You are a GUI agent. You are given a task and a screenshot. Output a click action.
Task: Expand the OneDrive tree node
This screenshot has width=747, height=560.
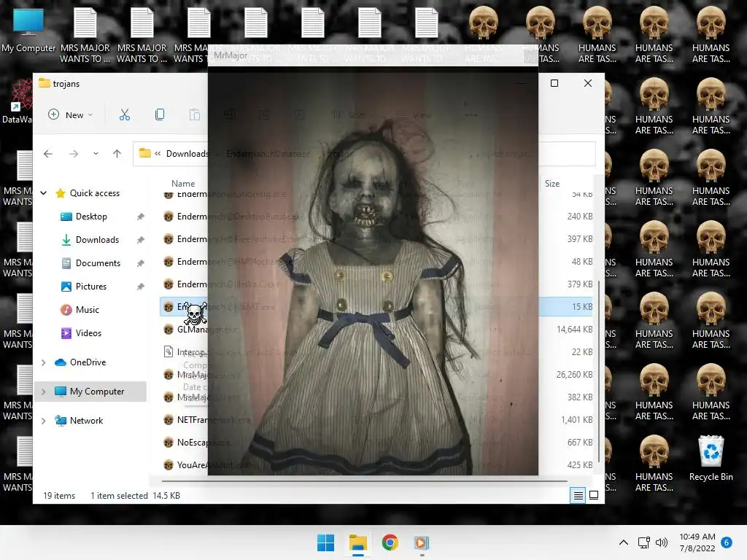pyautogui.click(x=43, y=362)
